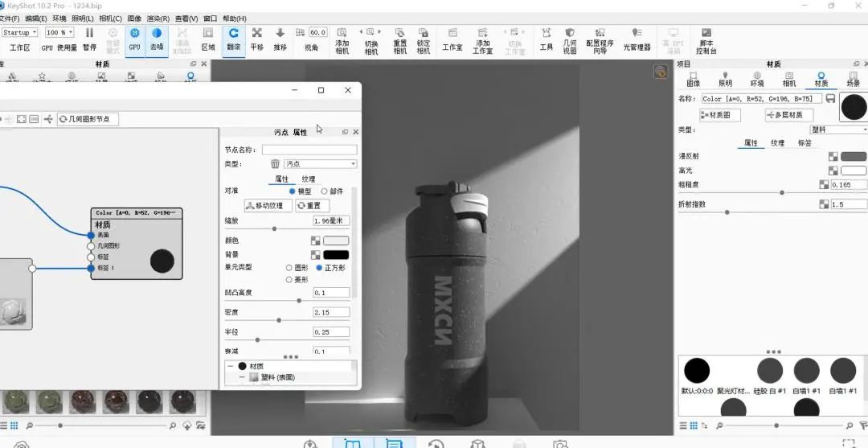Select the 圆形 cell type radio
Image resolution: width=868 pixels, height=448 pixels.
(x=289, y=268)
